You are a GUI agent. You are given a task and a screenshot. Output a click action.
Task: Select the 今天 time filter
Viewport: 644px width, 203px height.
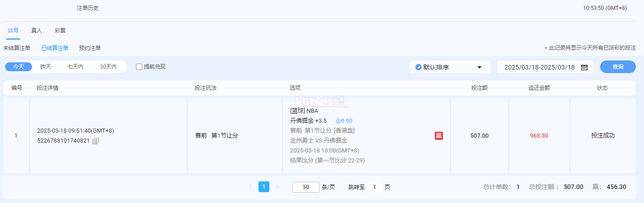click(19, 67)
